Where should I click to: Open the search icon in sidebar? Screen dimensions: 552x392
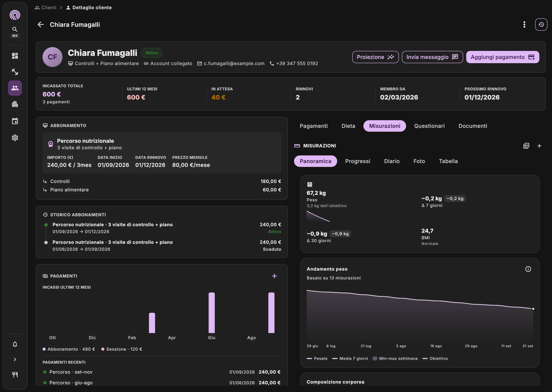click(x=15, y=29)
